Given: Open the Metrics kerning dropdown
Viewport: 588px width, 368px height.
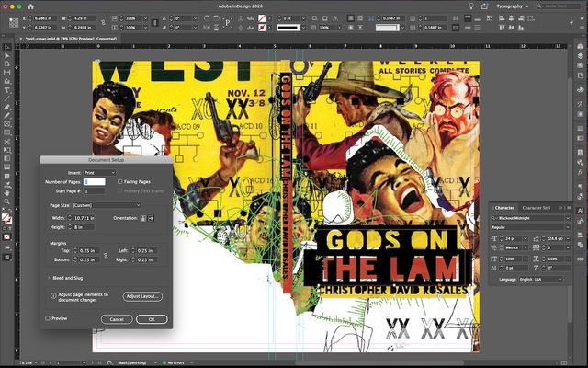Looking at the screenshot, I should (525, 247).
